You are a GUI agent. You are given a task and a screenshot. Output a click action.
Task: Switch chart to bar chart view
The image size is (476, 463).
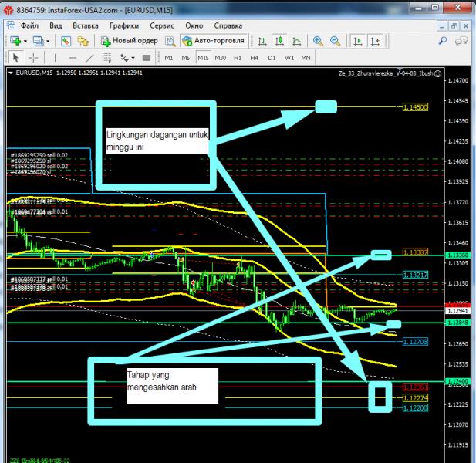tap(262, 40)
